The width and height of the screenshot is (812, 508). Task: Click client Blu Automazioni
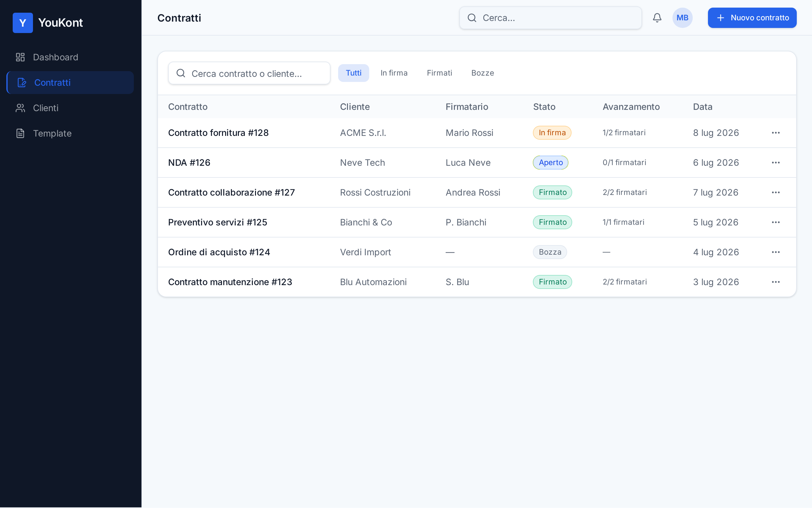pyautogui.click(x=373, y=282)
